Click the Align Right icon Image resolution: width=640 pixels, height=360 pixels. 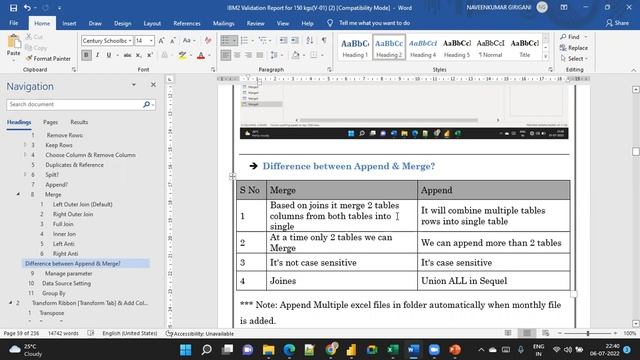tap(248, 55)
